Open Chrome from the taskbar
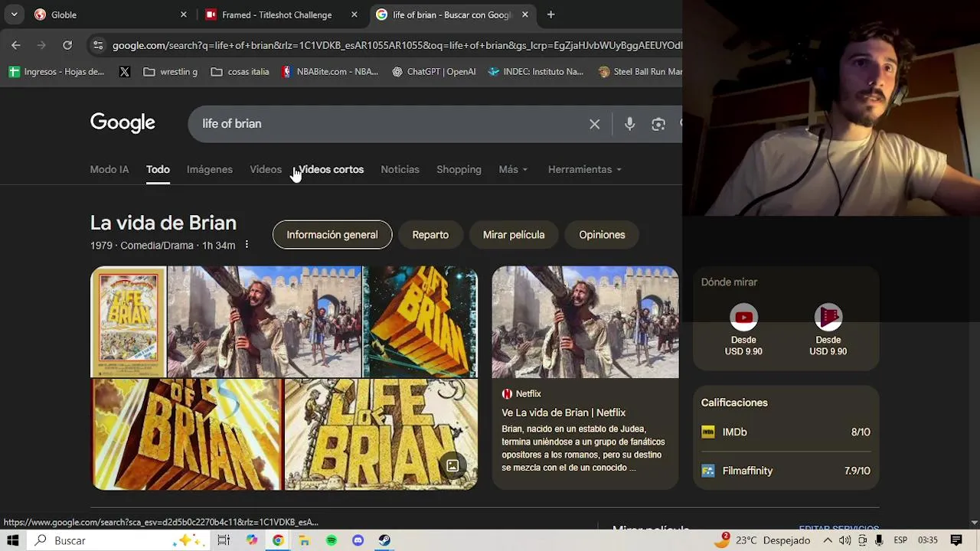 [278, 540]
